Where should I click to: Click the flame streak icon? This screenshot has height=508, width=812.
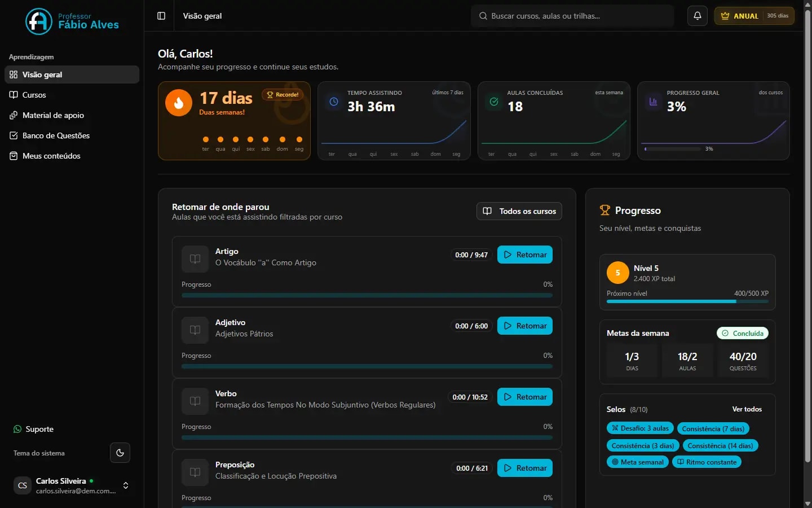tap(179, 103)
